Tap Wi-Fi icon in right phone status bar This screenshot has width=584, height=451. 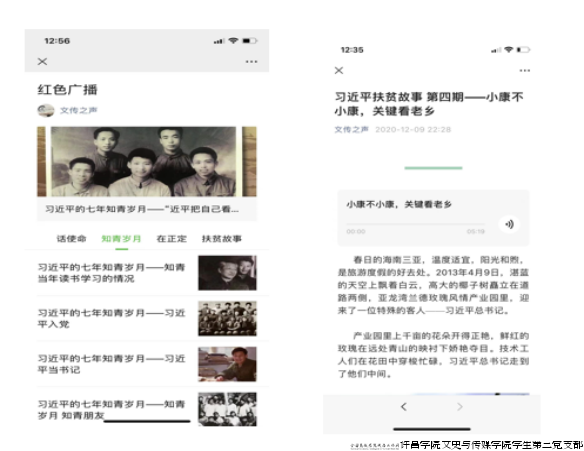tap(508, 50)
